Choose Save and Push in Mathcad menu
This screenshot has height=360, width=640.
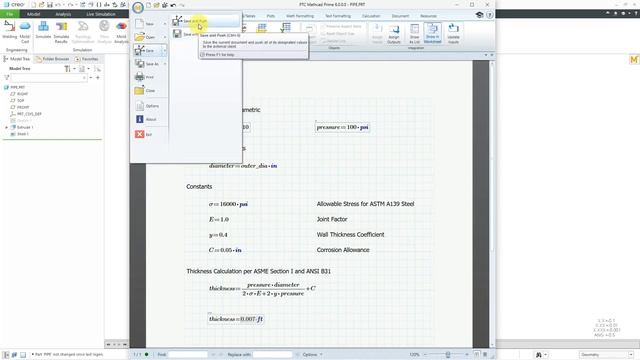205,21
